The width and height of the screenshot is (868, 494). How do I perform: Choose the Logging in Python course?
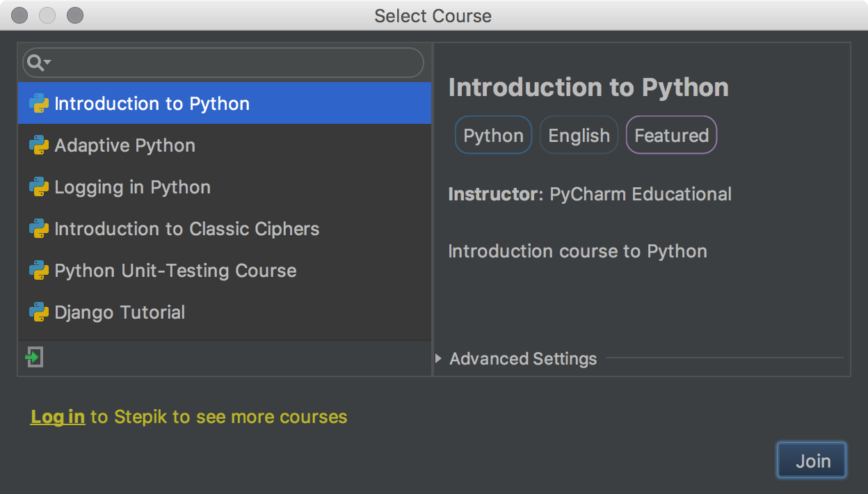tap(225, 187)
